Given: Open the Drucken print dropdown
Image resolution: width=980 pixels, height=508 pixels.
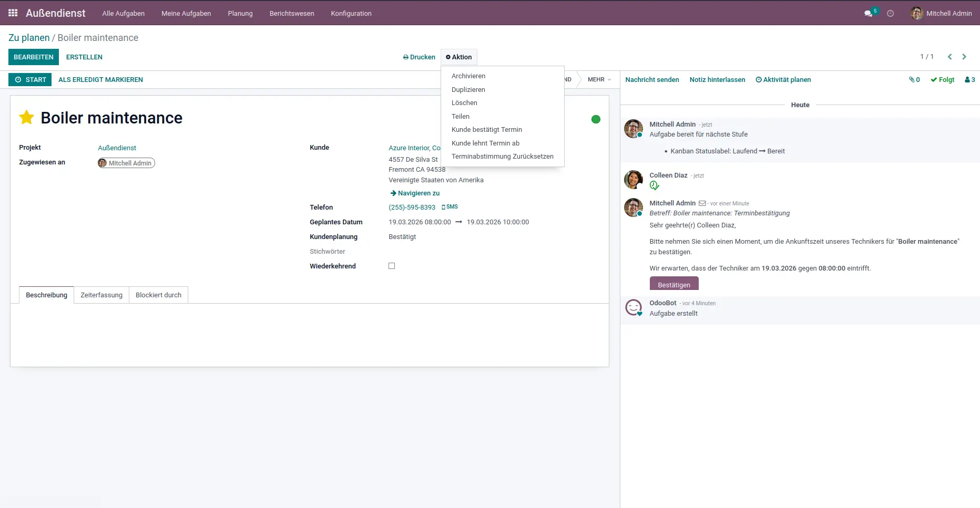Looking at the screenshot, I should click(x=419, y=57).
